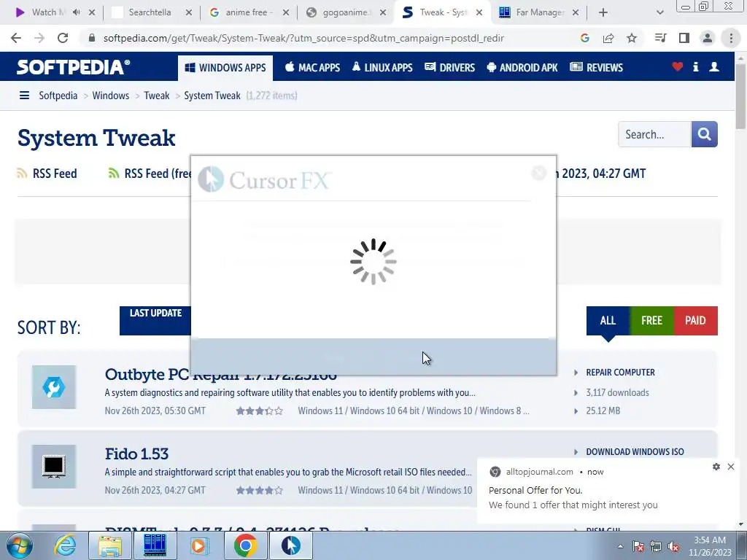Screen dimensions: 747x560
Task: Click the page vertical scrollbar thumb
Action: point(740,96)
